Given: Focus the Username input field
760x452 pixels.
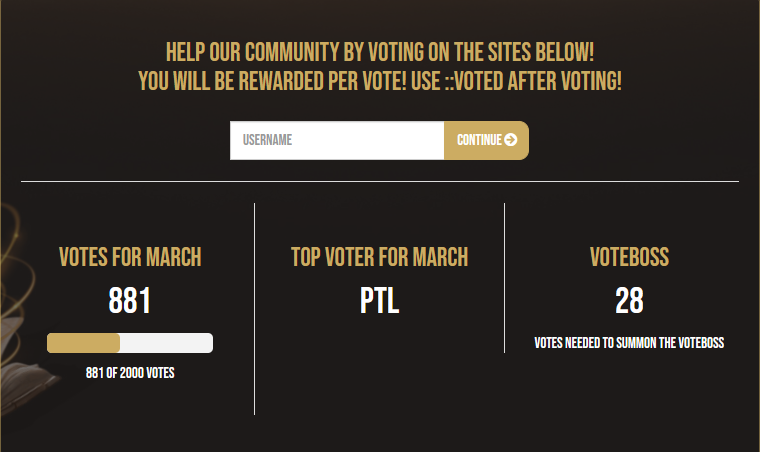Looking at the screenshot, I should click(x=337, y=140).
